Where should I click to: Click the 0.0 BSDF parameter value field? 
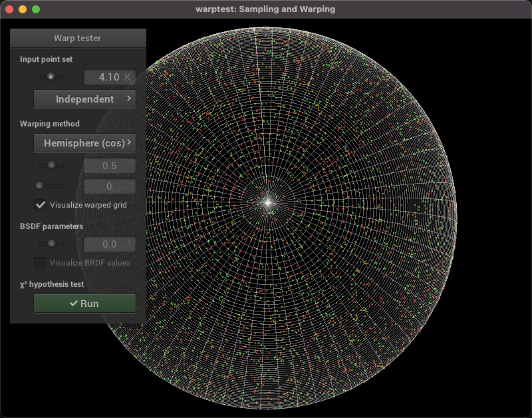point(109,244)
